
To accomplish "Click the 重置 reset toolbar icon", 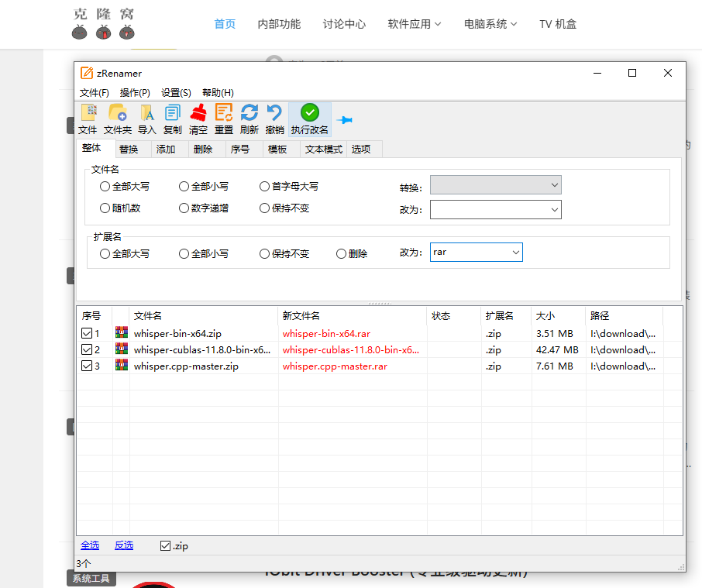I will coord(224,113).
